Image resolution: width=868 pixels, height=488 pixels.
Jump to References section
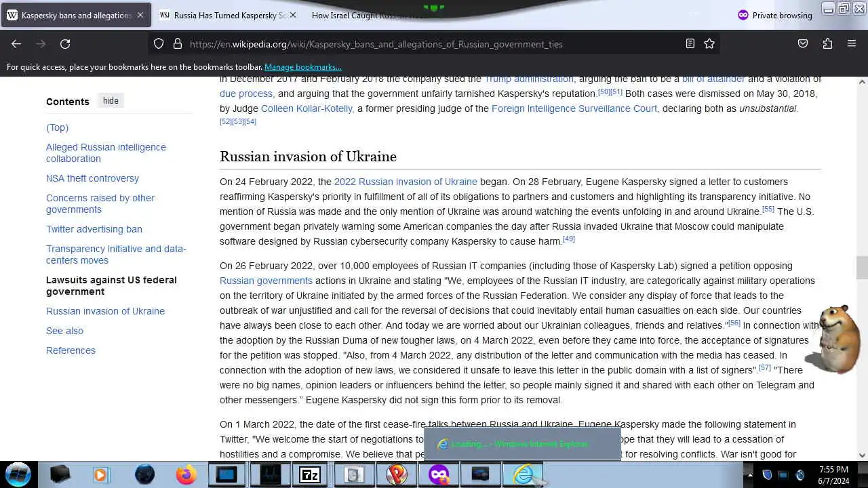(71, 350)
